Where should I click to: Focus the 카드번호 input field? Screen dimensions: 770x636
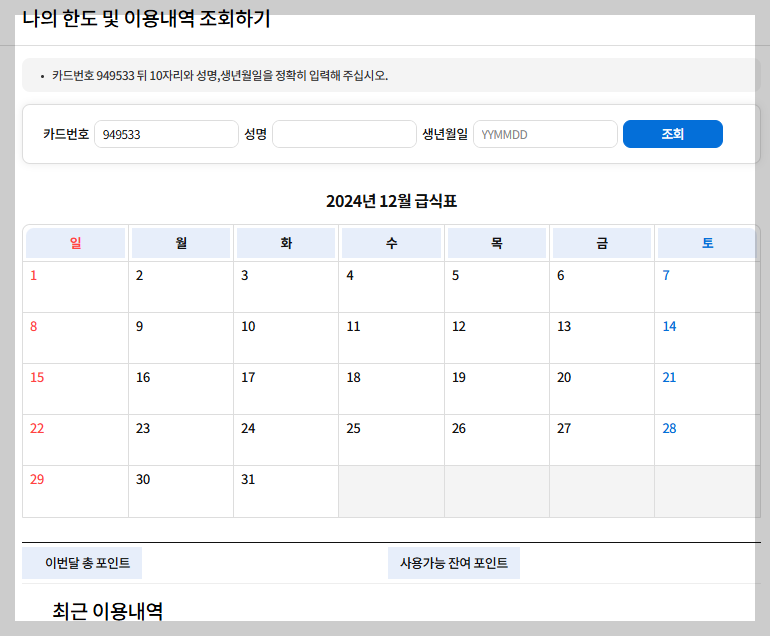pyautogui.click(x=166, y=134)
